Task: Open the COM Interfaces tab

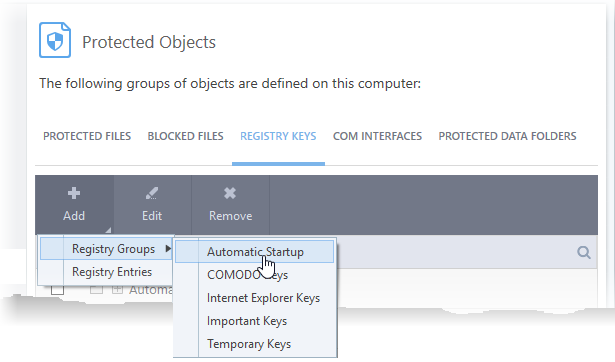Action: click(377, 136)
